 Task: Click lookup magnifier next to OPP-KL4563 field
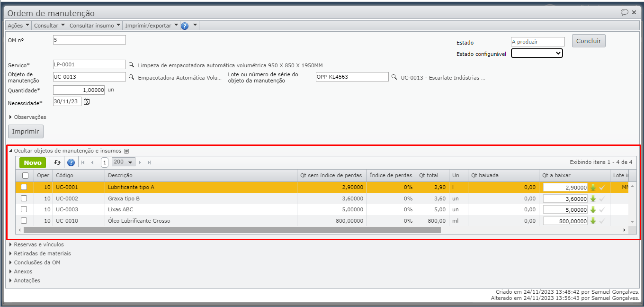coord(394,77)
